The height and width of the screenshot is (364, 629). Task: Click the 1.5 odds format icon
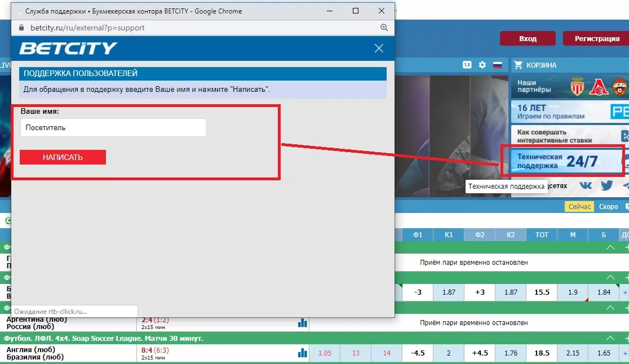[x=467, y=65]
